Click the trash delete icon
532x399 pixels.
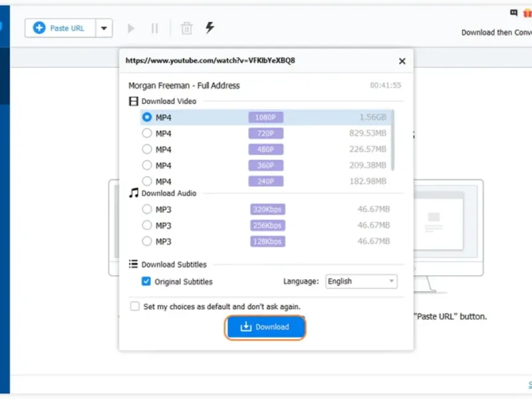point(187,28)
